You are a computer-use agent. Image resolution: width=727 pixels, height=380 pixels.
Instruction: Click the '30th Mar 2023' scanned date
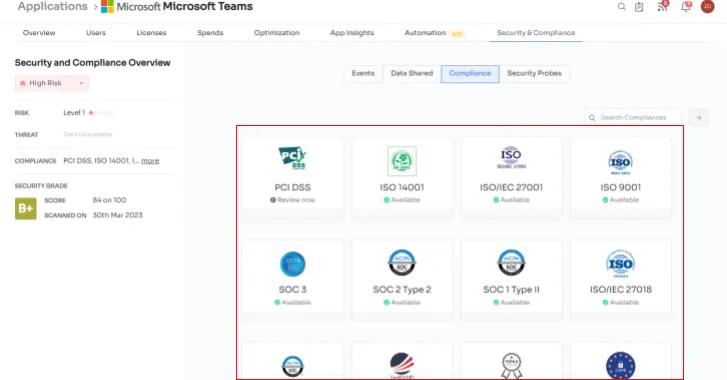[x=118, y=215]
